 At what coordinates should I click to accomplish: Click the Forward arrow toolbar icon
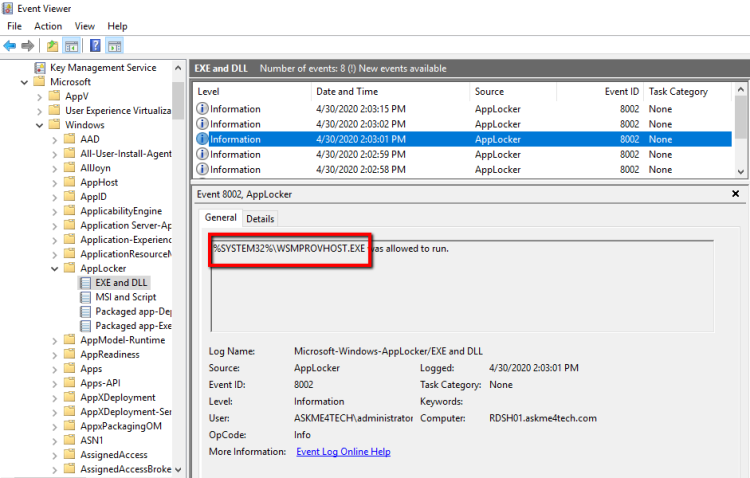tap(27, 46)
